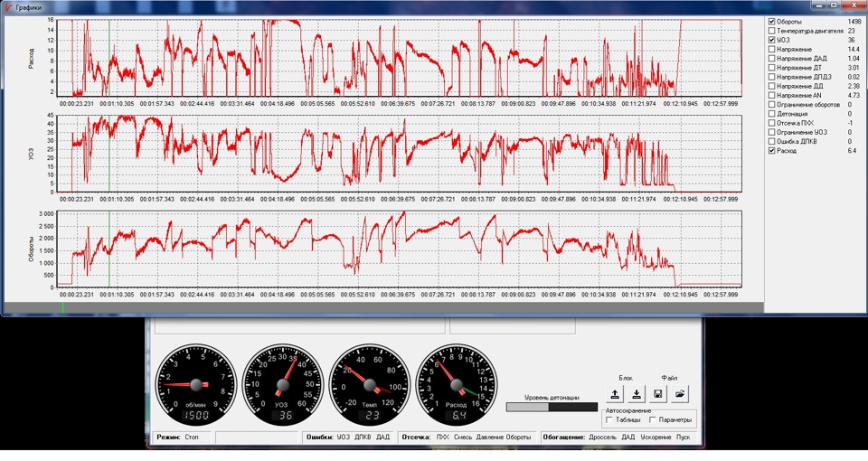The image size is (868, 461).
Task: Click inside the Обороты bottom chart
Action: tap(399, 249)
